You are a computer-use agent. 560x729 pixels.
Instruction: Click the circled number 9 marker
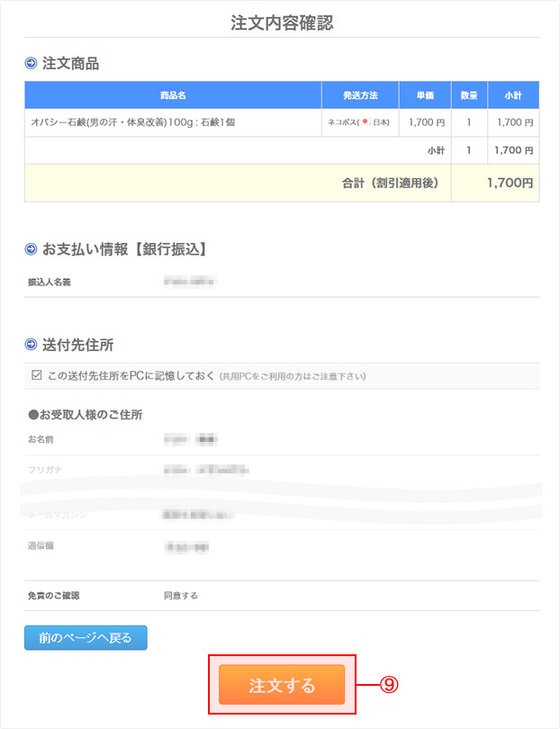(389, 685)
